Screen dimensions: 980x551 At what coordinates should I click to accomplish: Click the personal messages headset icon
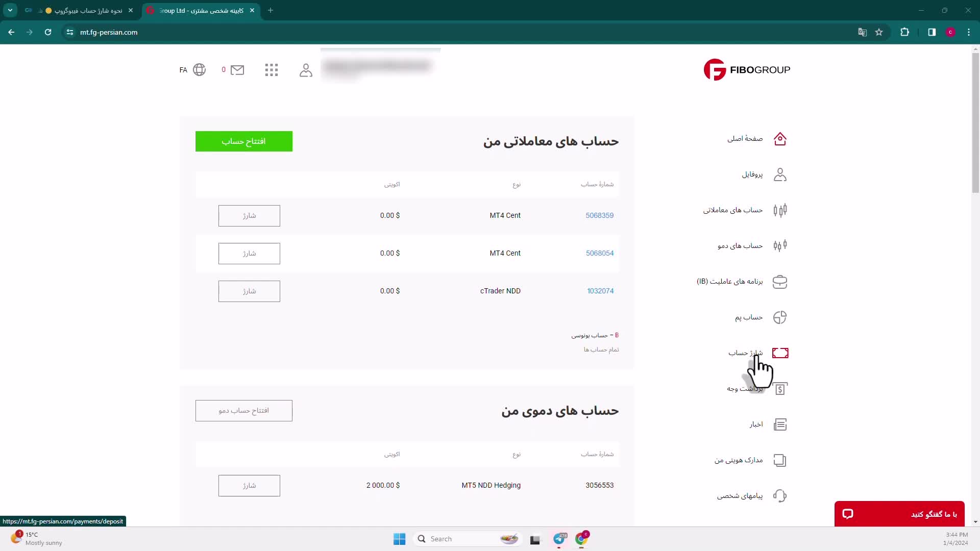pyautogui.click(x=779, y=496)
